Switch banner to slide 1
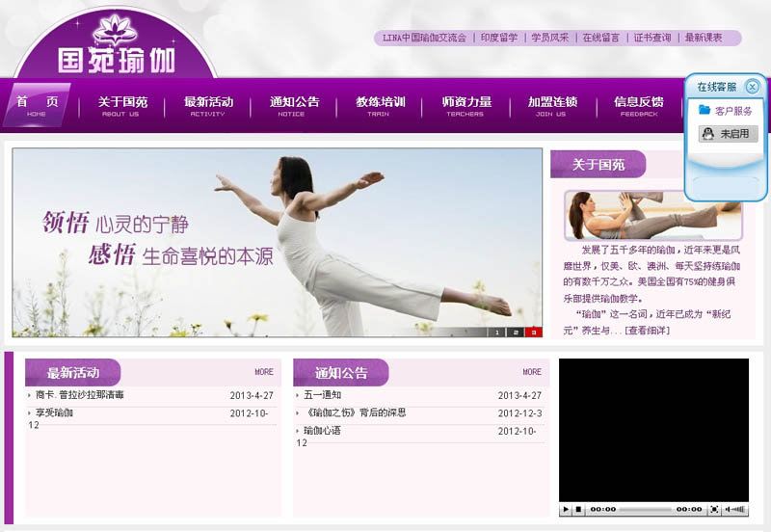Image resolution: width=771 pixels, height=532 pixels. [x=497, y=332]
